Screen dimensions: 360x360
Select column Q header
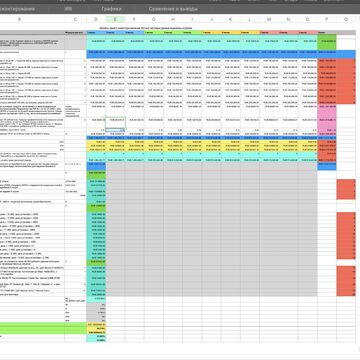346,19
